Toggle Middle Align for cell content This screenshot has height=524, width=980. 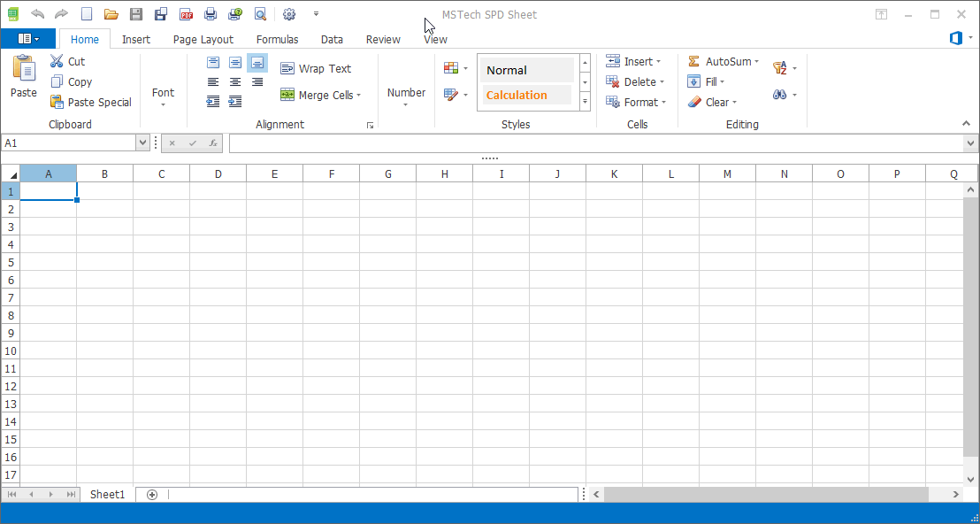coord(235,63)
